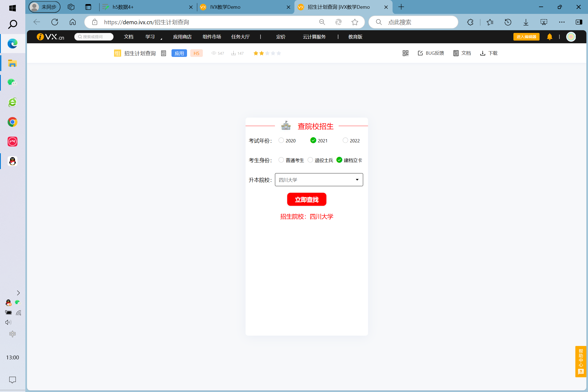Show the QR code icon
This screenshot has height=392, width=588.
pos(406,53)
